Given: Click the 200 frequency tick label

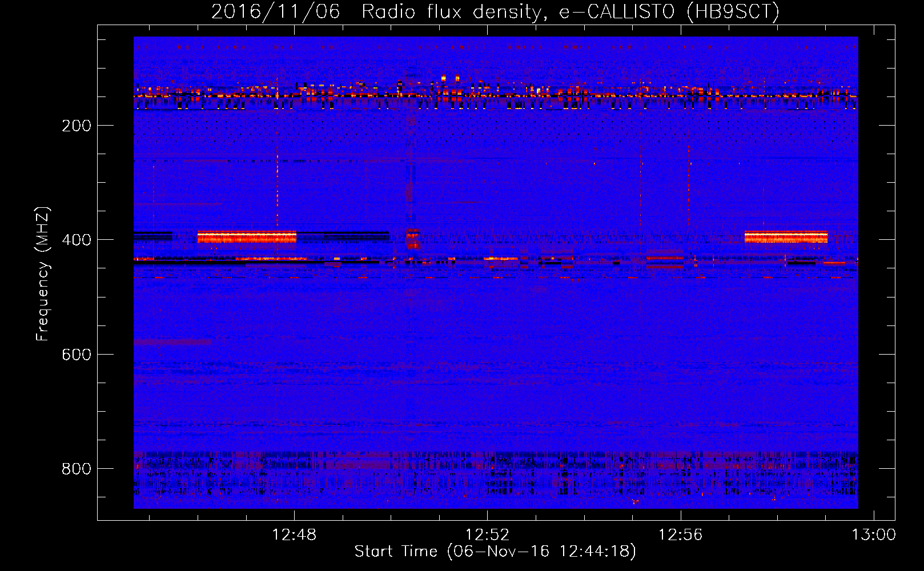Looking at the screenshot, I should point(77,126).
